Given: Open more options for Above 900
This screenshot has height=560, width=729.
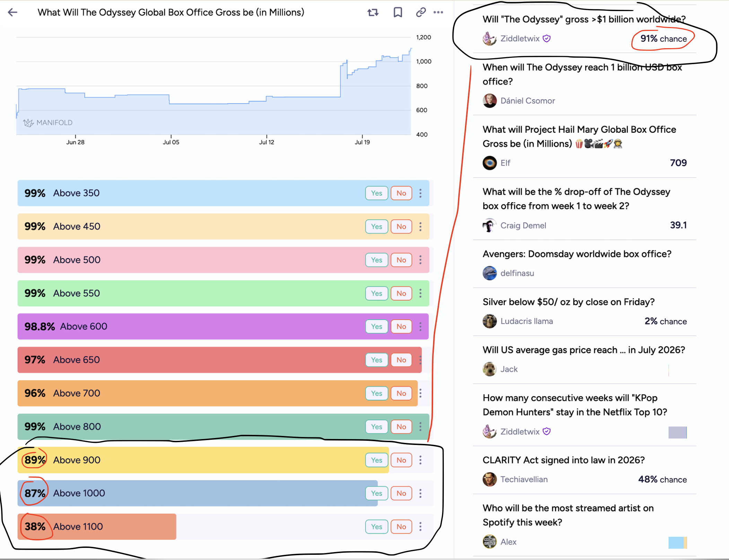Looking at the screenshot, I should click(420, 460).
